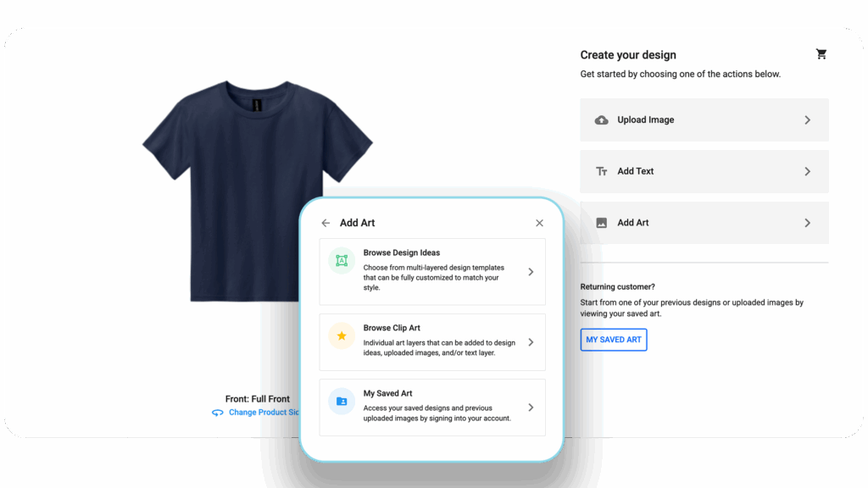The width and height of the screenshot is (868, 488).
Task: Click the Change Product Side link
Action: point(264,413)
